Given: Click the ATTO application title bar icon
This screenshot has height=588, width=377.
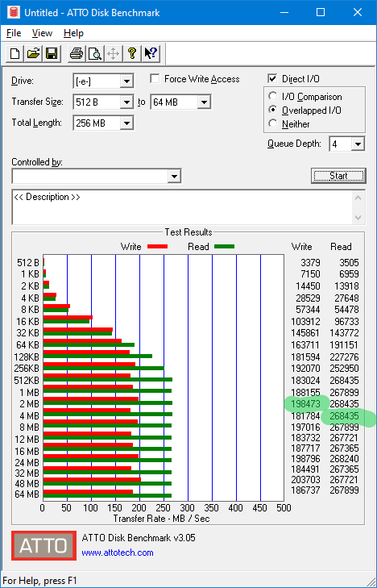Looking at the screenshot, I should (x=14, y=12).
